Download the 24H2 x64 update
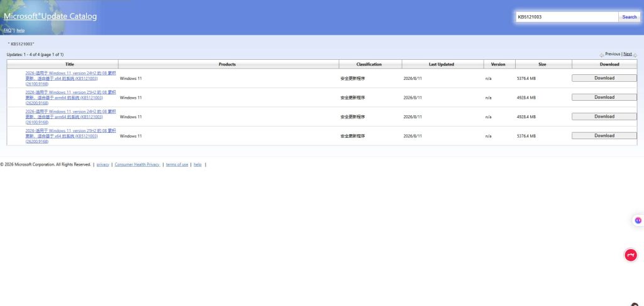The height and width of the screenshot is (306, 644). (604, 78)
